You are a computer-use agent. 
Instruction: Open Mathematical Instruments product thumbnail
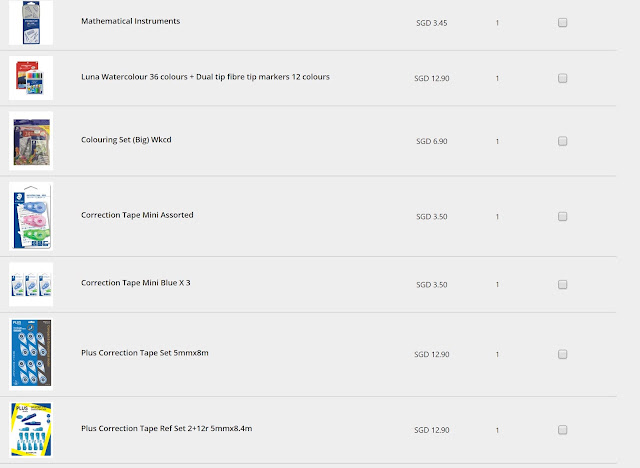tap(31, 22)
